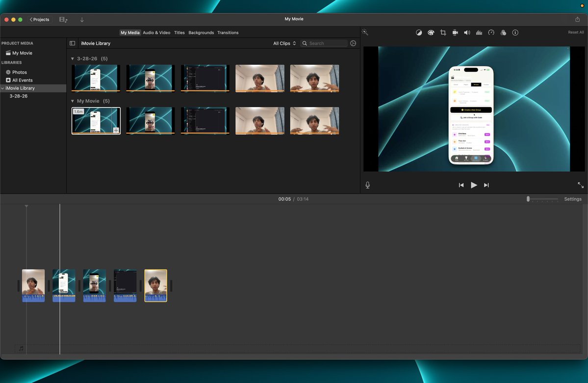Click the background music note icon
The height and width of the screenshot is (383, 588).
pyautogui.click(x=21, y=349)
